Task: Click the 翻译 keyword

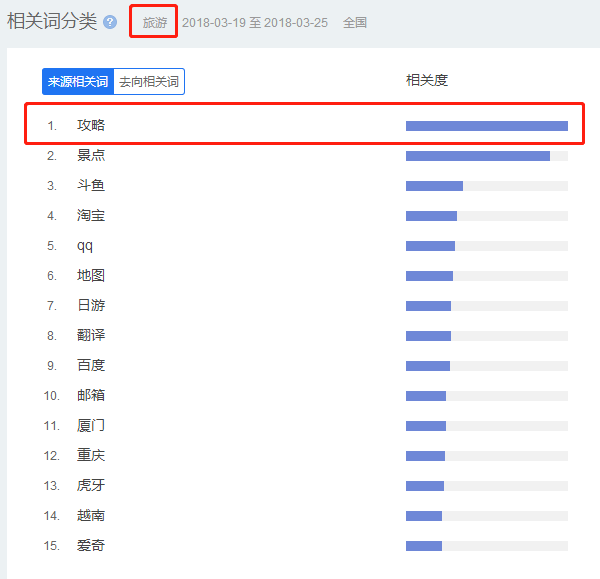Action: 91,336
